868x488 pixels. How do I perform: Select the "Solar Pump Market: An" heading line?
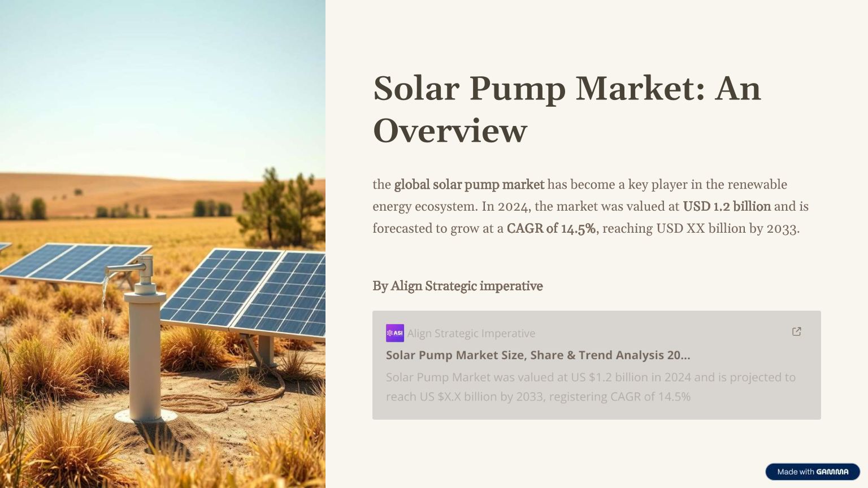click(567, 89)
